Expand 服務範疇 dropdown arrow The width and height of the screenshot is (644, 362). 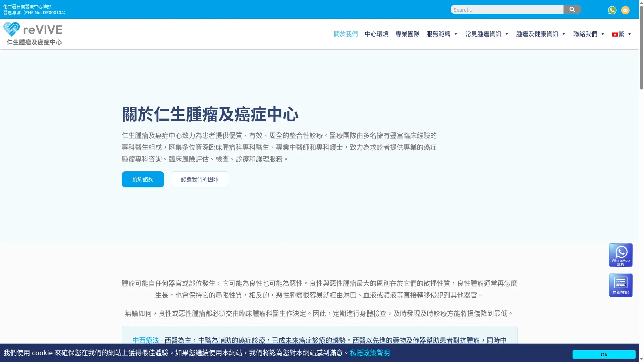coord(456,34)
